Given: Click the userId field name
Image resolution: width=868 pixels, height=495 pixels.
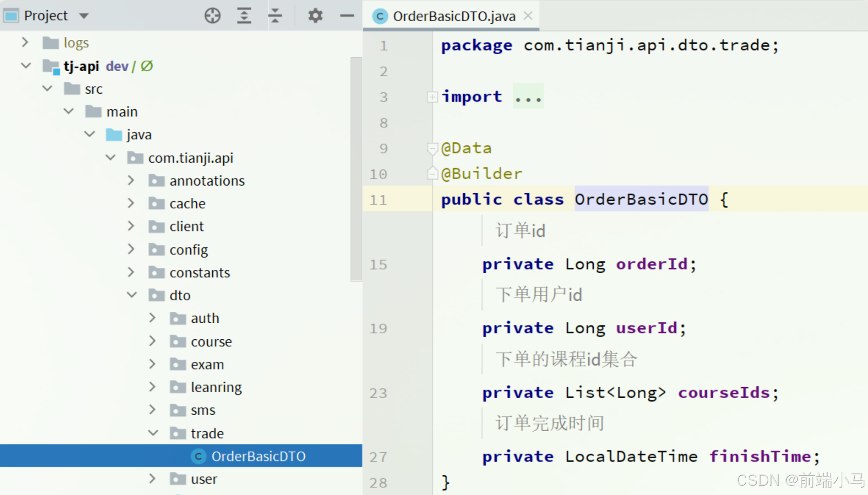Looking at the screenshot, I should [647, 328].
